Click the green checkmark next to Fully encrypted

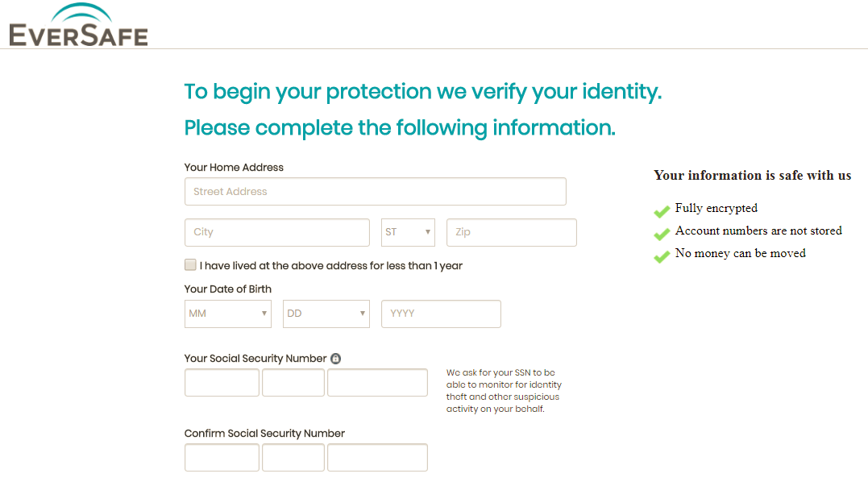click(662, 211)
